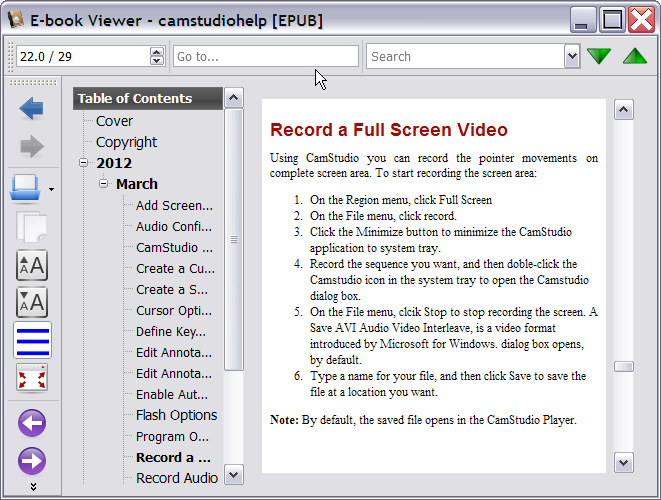Click the Table of Contents header
661x500 pixels.
pyautogui.click(x=148, y=98)
